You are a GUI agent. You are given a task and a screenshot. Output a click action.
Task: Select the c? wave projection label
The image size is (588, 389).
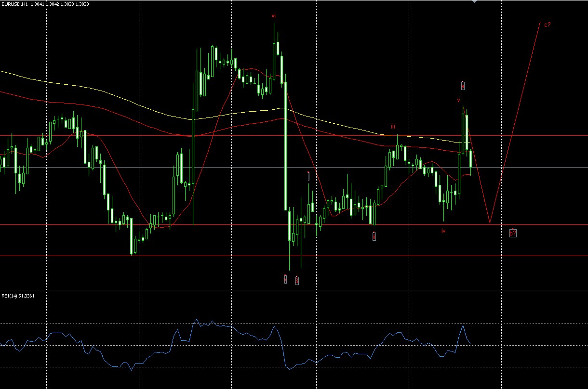click(548, 25)
